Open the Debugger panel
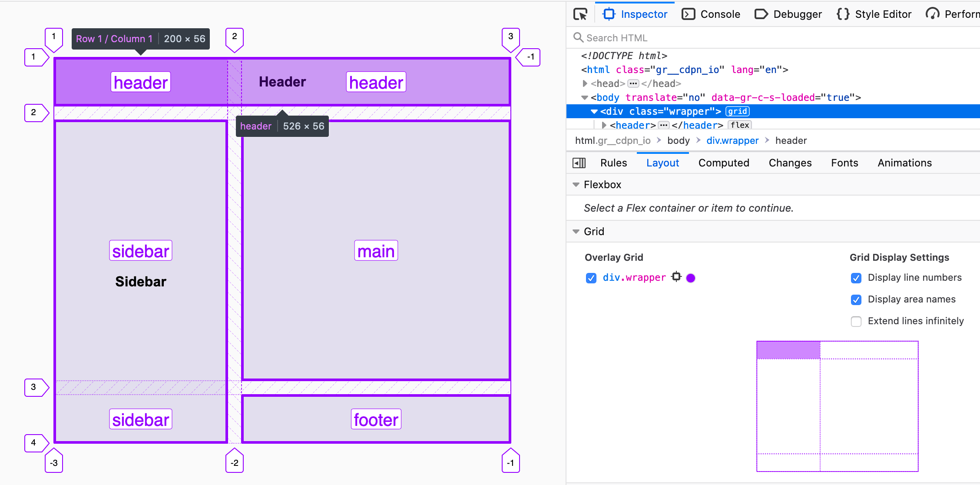Screen dimensions: 980x485 (788, 14)
